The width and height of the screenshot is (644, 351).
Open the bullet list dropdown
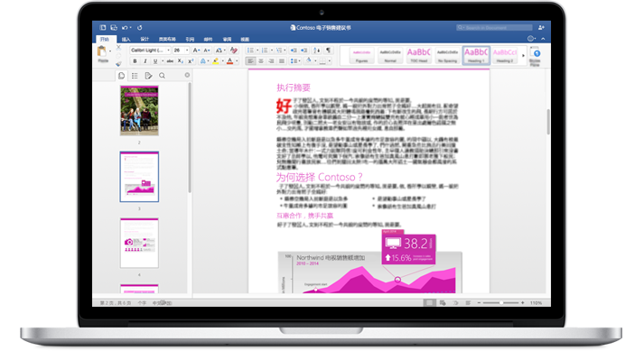[257, 51]
